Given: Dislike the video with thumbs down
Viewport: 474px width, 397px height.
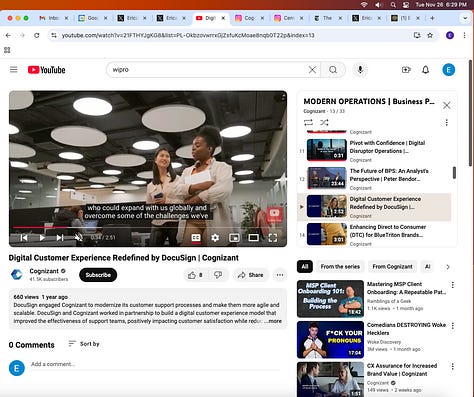Looking at the screenshot, I should click(218, 275).
